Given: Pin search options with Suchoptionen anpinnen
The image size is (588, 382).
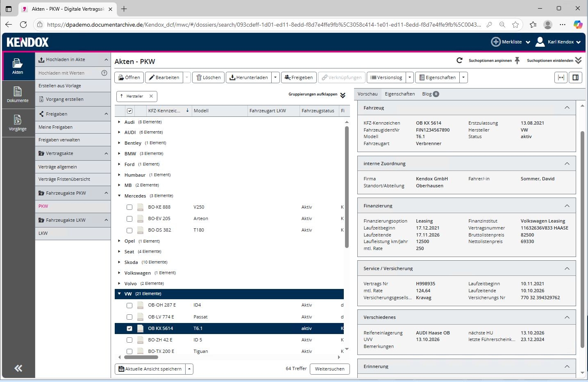Looking at the screenshot, I should (494, 61).
